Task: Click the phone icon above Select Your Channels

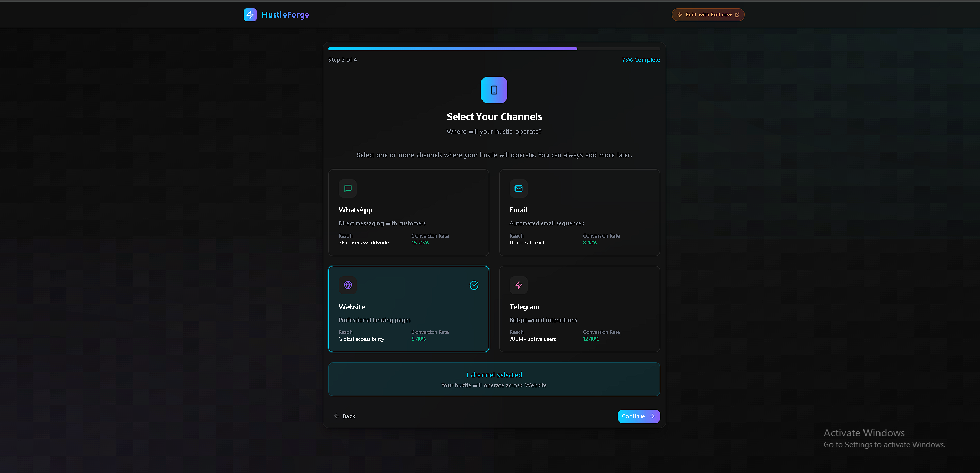Action: coord(494,90)
